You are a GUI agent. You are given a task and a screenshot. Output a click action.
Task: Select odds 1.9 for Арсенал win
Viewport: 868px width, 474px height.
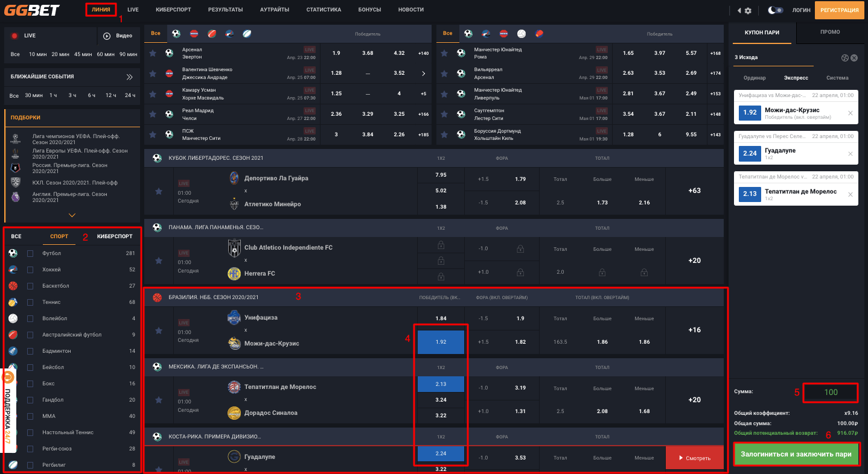click(x=336, y=53)
